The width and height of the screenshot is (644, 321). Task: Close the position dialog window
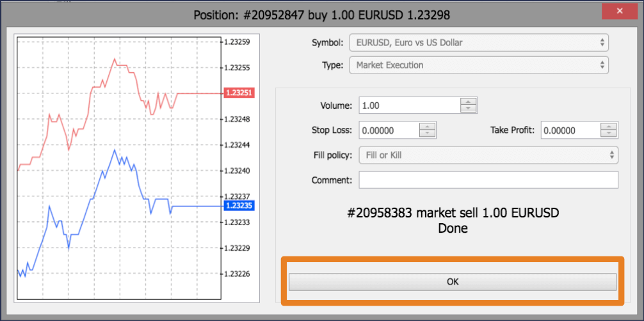[620, 12]
